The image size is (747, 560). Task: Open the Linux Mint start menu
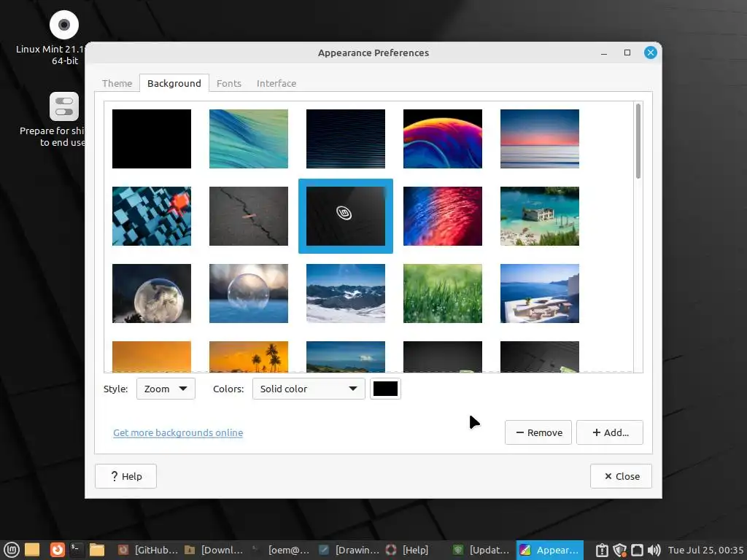[x=11, y=550]
